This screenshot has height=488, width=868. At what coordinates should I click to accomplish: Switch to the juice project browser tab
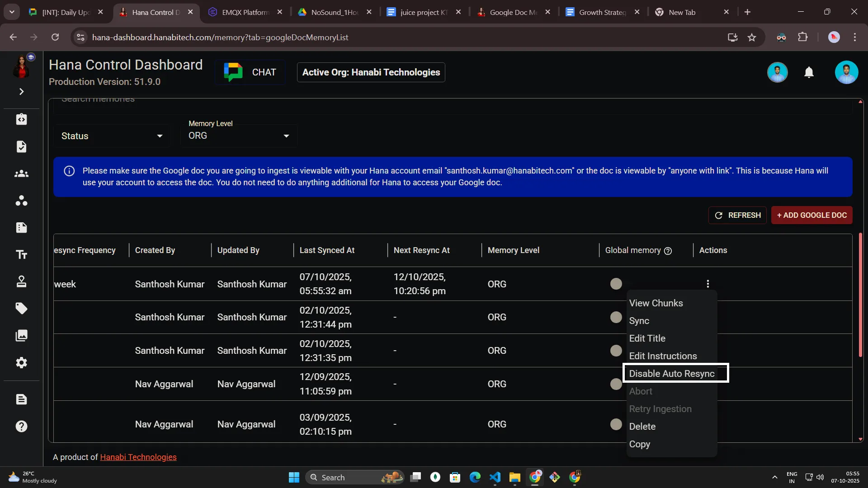[420, 12]
